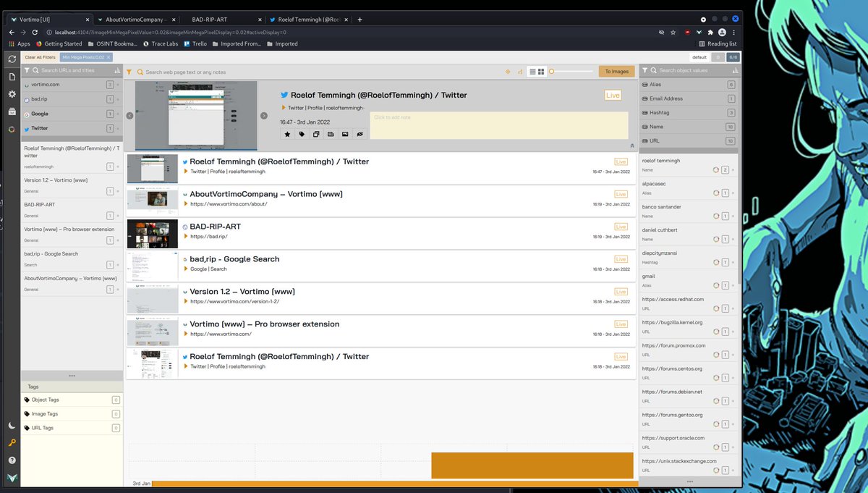Open Trello bookmark in bookmarks bar
Viewport: 868px width, 493px height.
coord(195,43)
